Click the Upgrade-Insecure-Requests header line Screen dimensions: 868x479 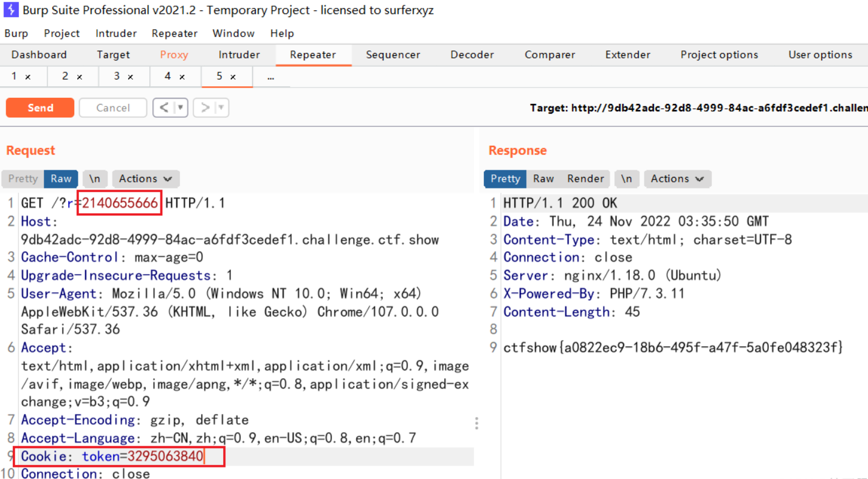click(x=127, y=275)
